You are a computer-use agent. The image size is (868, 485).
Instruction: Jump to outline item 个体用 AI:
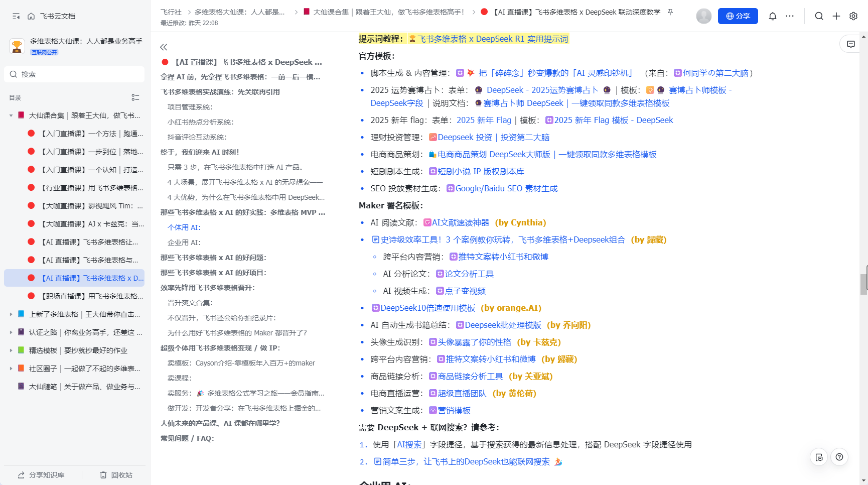(184, 227)
